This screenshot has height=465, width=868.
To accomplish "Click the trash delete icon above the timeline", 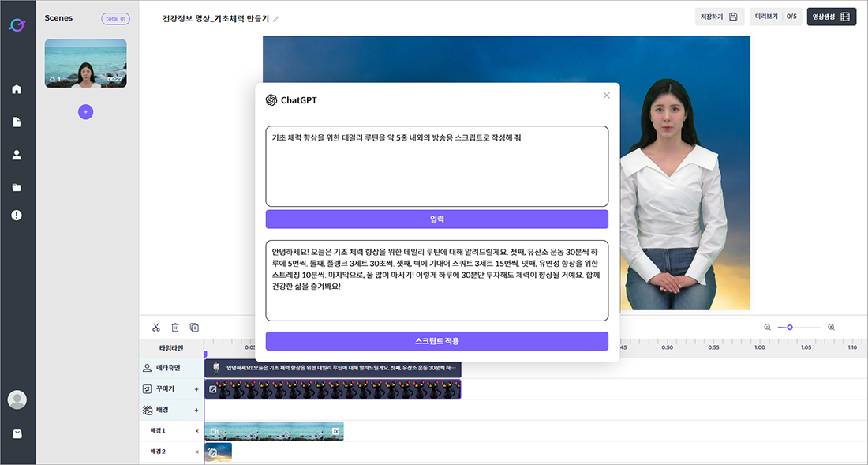I will point(175,327).
